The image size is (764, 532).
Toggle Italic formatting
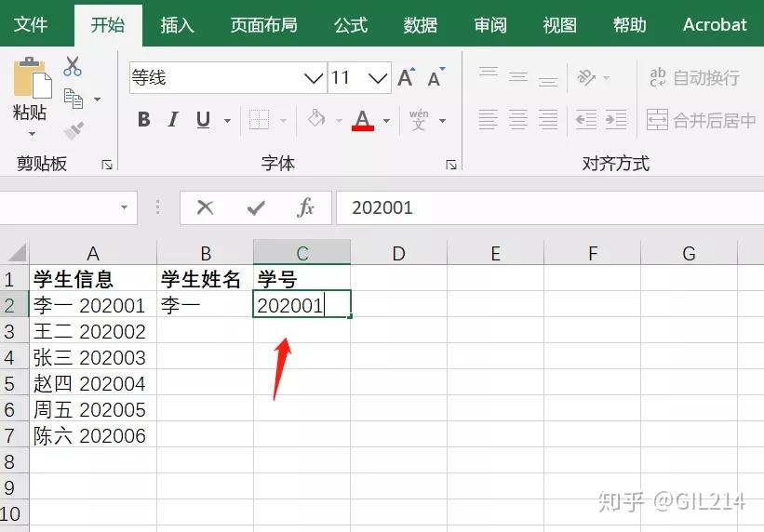(172, 119)
